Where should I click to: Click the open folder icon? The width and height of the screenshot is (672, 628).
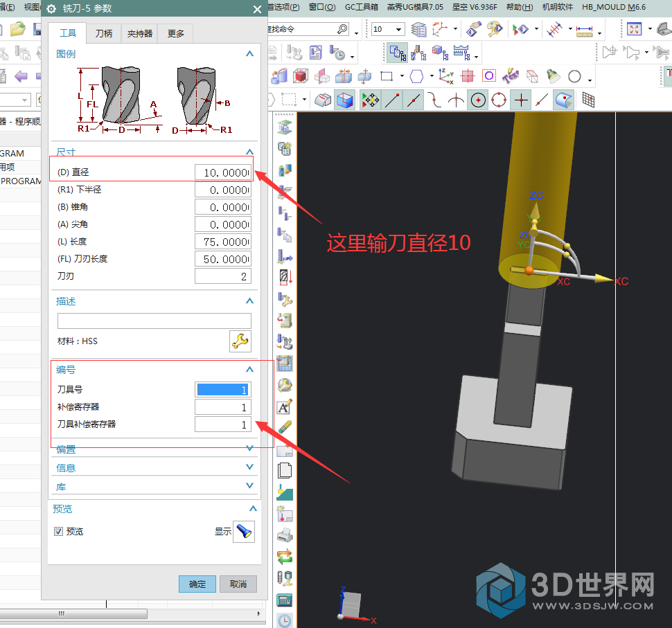17,29
